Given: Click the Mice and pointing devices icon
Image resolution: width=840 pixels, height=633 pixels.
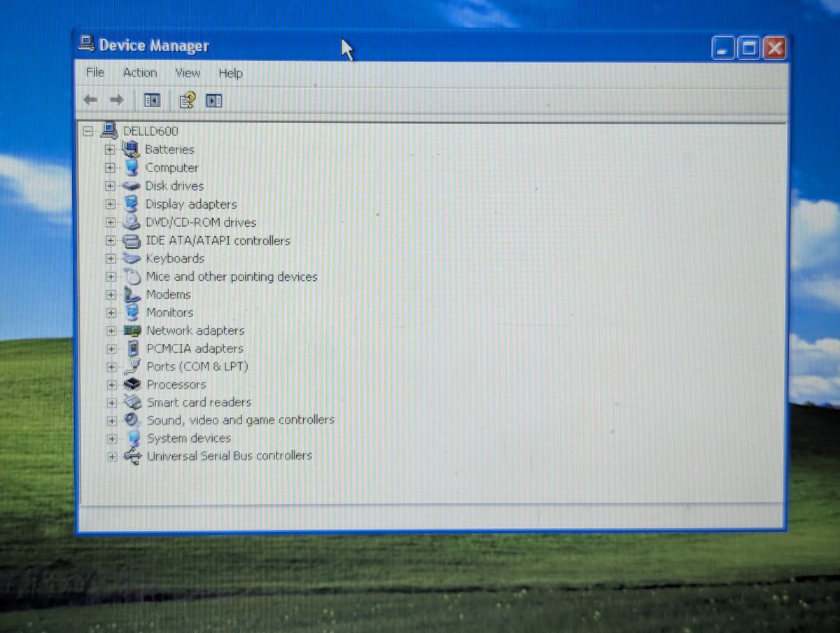Looking at the screenshot, I should pyautogui.click(x=132, y=277).
